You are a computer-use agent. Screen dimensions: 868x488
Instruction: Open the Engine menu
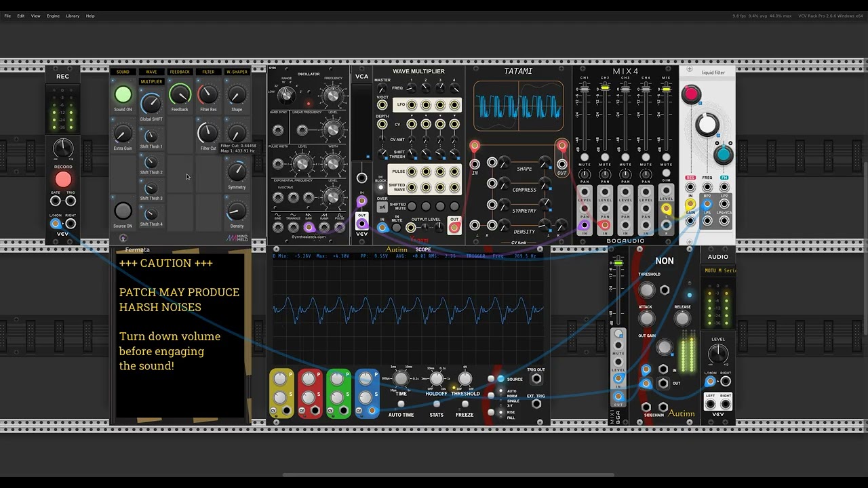53,16
